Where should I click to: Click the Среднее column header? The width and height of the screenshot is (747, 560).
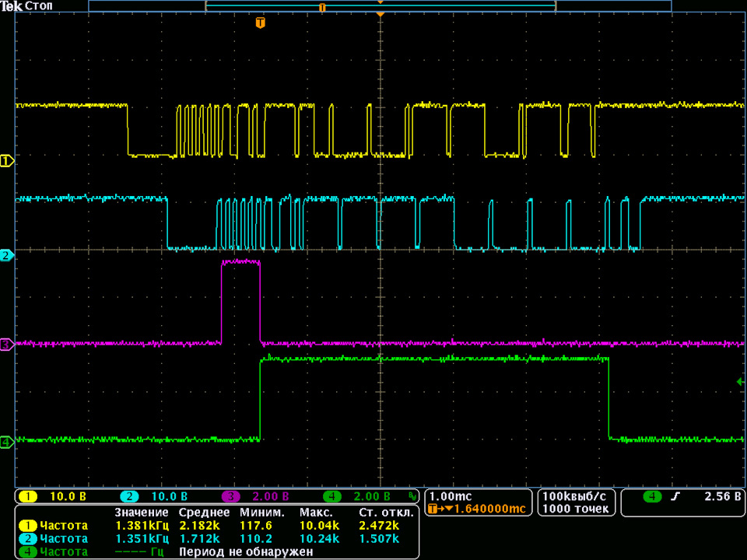pyautogui.click(x=204, y=513)
